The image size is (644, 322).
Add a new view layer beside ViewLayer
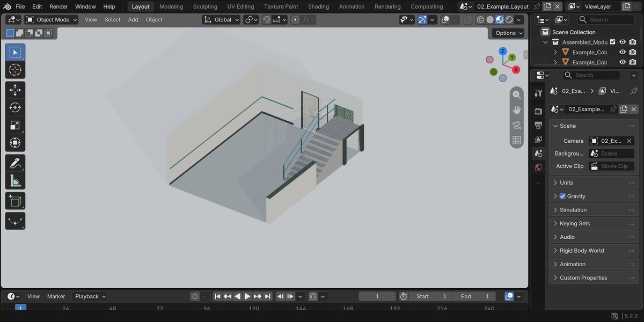(x=627, y=6)
